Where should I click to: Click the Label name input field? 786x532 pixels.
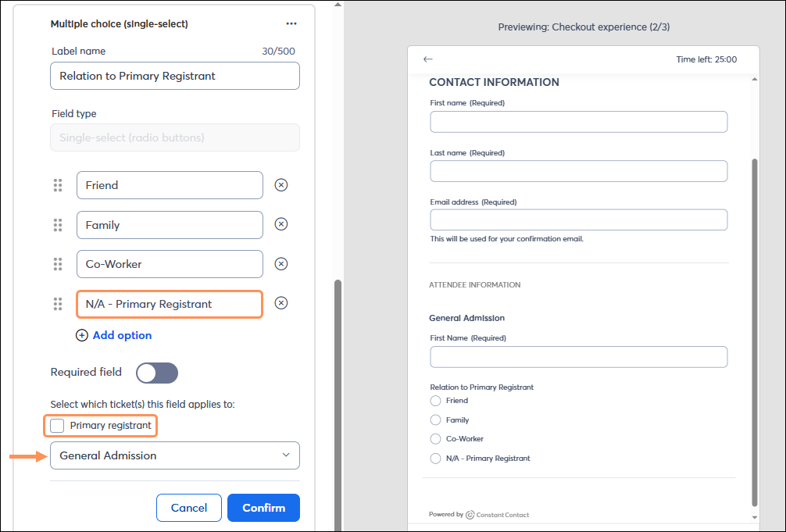(x=175, y=76)
